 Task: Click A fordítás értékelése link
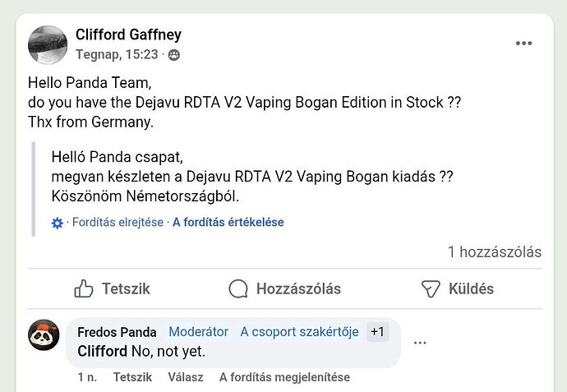(228, 223)
